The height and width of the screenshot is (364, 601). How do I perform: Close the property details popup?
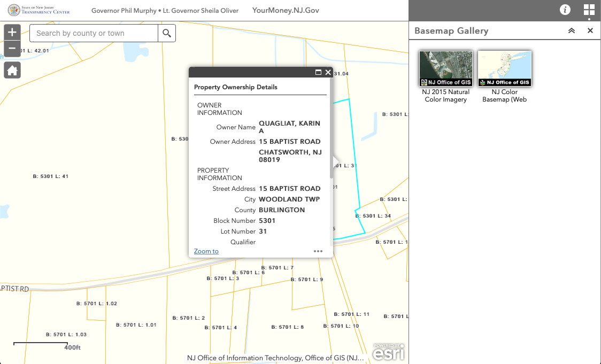click(x=328, y=72)
